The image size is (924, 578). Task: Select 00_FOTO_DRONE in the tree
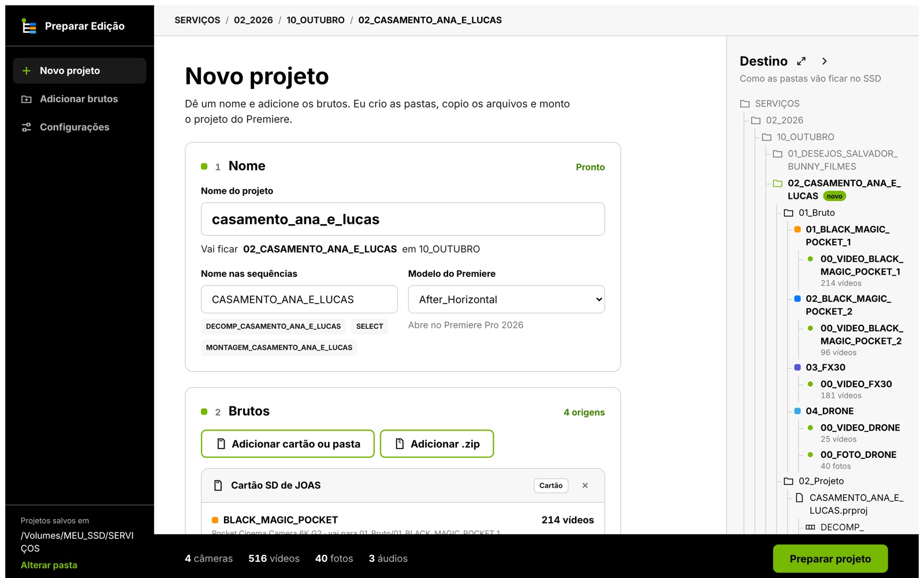[x=859, y=455]
